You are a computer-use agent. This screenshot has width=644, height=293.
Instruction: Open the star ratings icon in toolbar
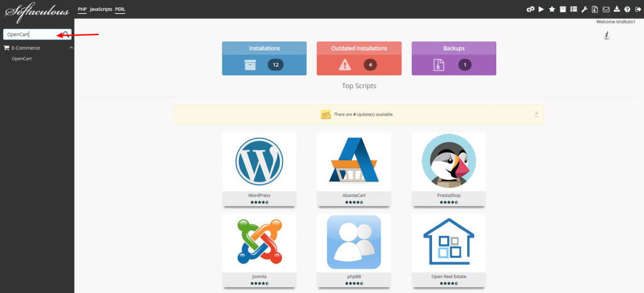[x=552, y=9]
